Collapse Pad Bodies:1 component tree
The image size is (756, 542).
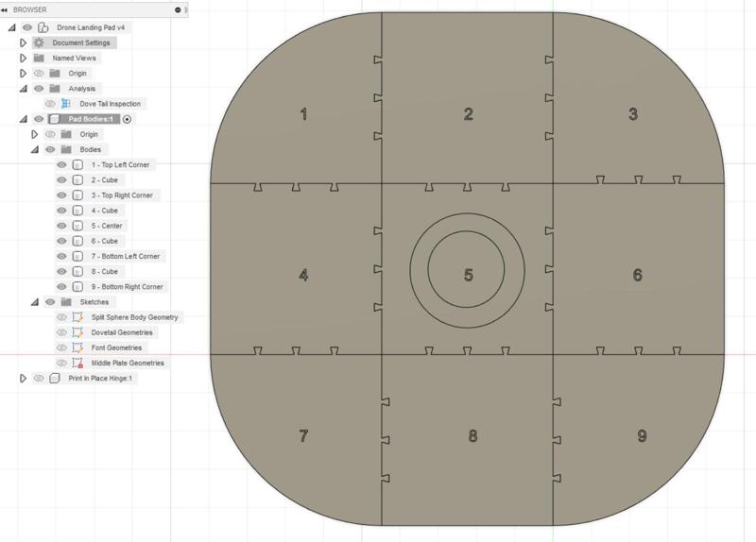click(23, 119)
